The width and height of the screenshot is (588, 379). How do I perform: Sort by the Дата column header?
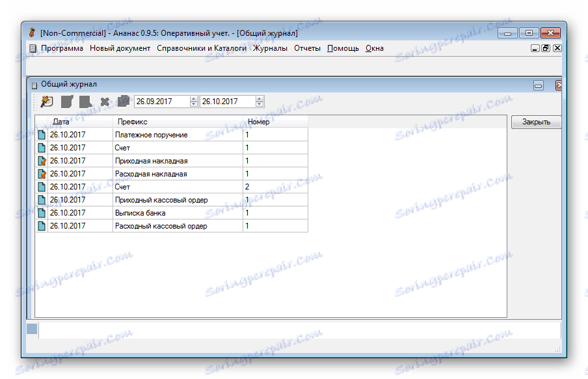pyautogui.click(x=80, y=122)
